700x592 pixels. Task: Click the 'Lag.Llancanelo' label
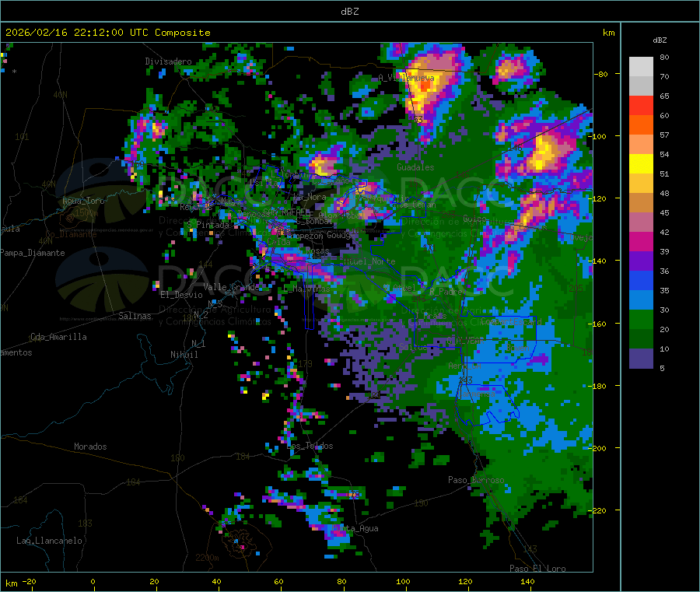point(49,541)
